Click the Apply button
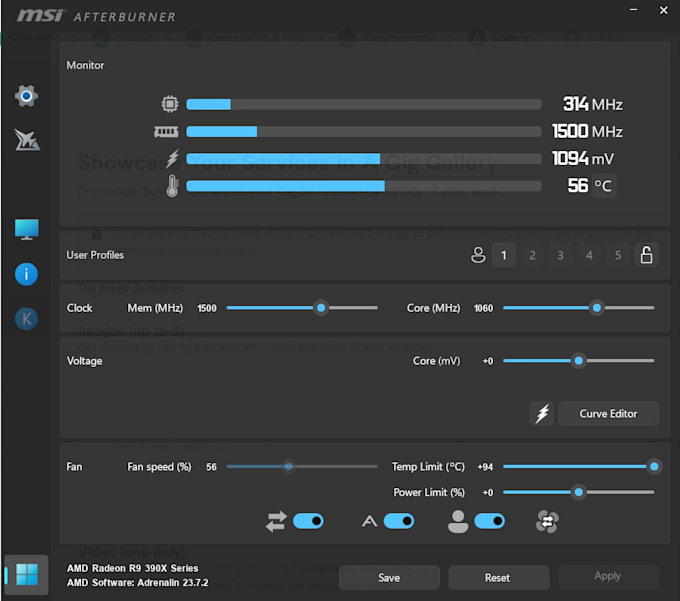 608,576
